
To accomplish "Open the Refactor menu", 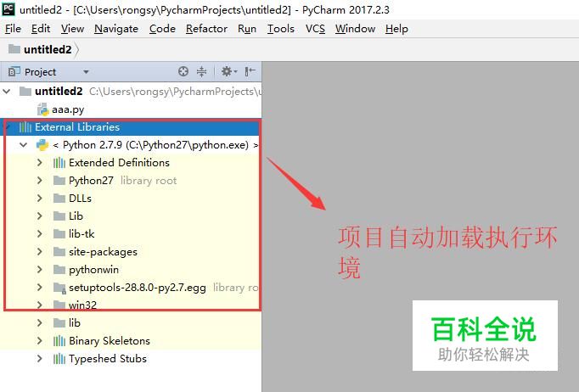I will pyautogui.click(x=206, y=28).
